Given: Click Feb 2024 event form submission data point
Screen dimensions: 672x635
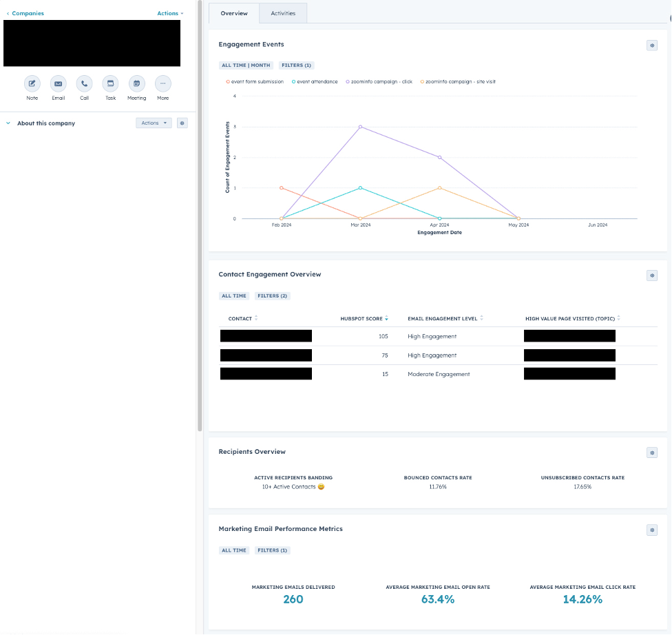Looking at the screenshot, I should tap(282, 188).
